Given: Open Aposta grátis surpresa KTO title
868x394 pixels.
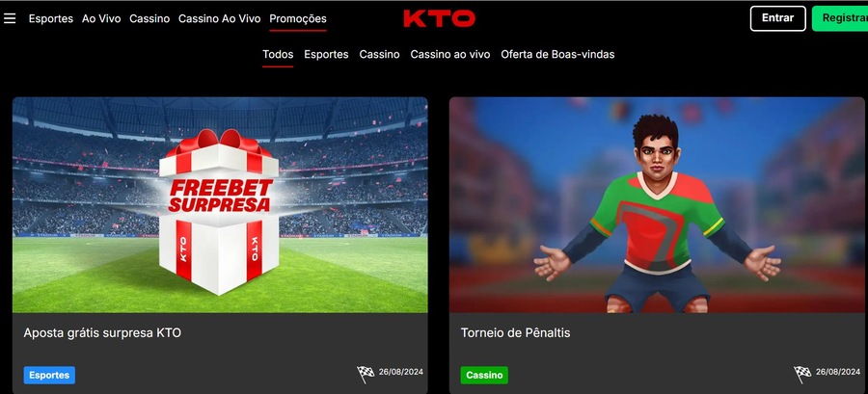Looking at the screenshot, I should click(102, 332).
